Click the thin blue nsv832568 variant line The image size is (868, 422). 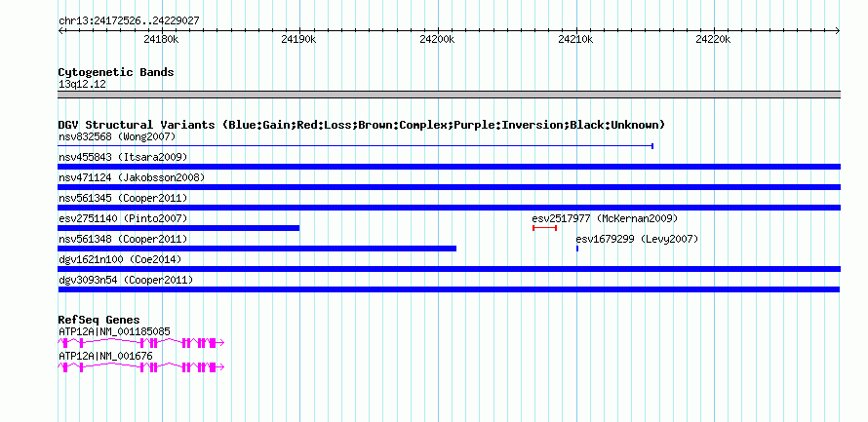[x=356, y=146]
